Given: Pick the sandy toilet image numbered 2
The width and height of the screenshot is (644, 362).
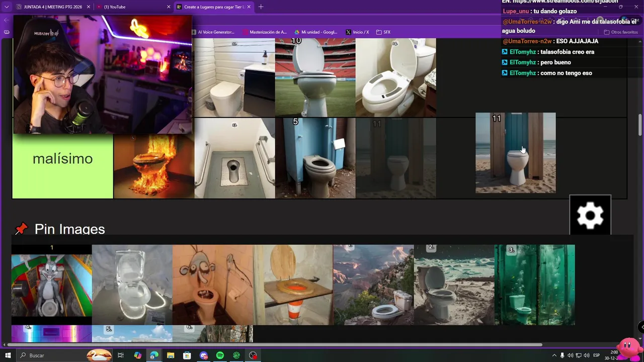Looking at the screenshot, I should click(454, 285).
